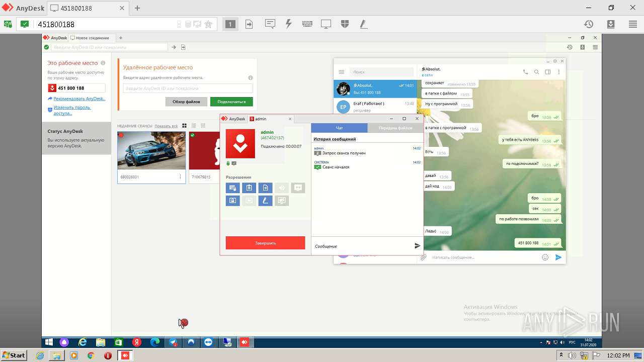The height and width of the screenshot is (362, 644).
Task: Open Eraf (Работаю!) chat in Telegram
Action: point(375,107)
